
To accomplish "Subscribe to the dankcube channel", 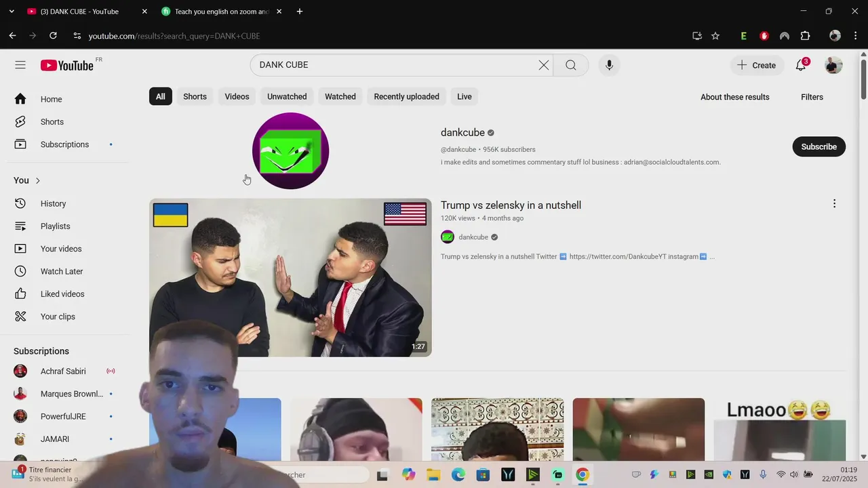I will click(818, 146).
